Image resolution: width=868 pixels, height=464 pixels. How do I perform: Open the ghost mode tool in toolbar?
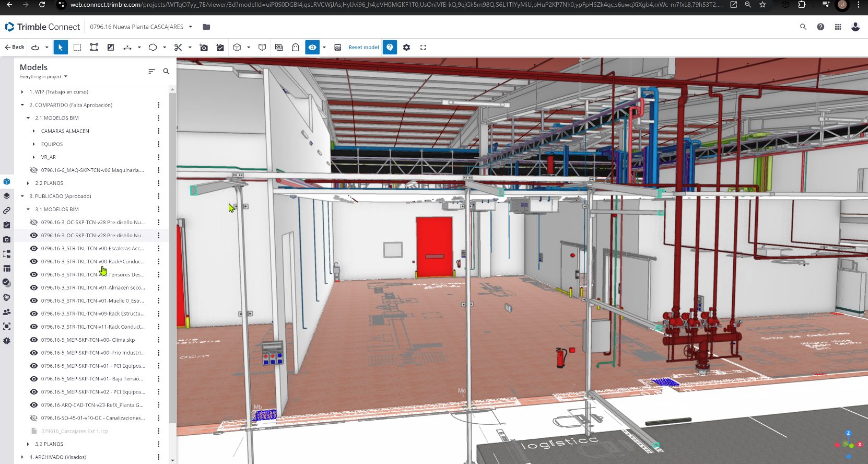296,48
